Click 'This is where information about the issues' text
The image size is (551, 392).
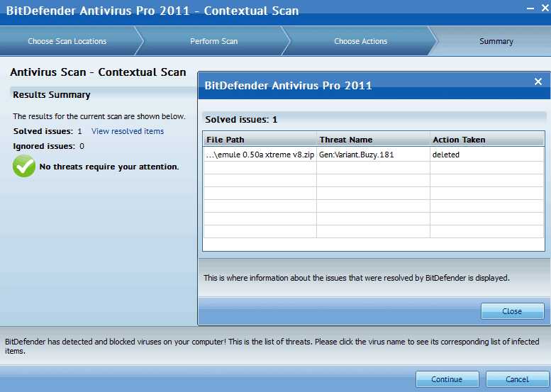[356, 278]
